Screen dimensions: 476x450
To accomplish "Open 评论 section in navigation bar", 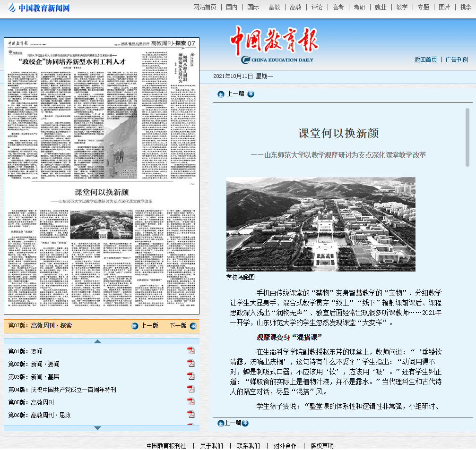I will pyautogui.click(x=317, y=7).
